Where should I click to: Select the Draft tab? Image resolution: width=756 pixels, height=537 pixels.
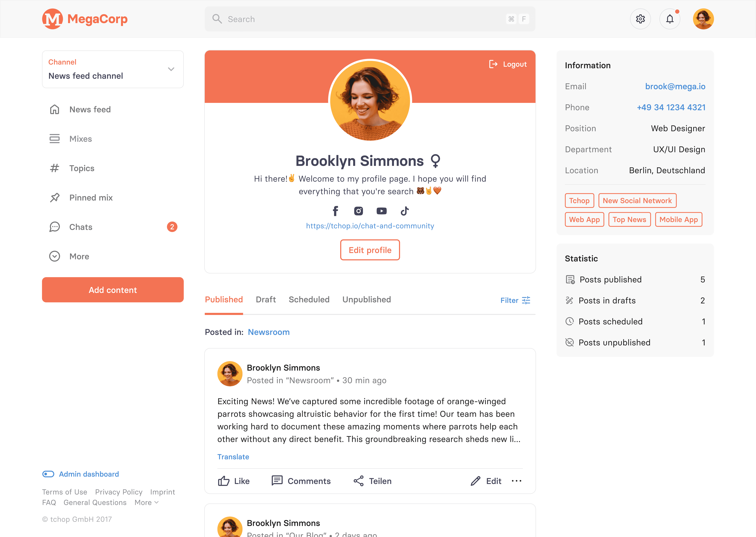265,299
